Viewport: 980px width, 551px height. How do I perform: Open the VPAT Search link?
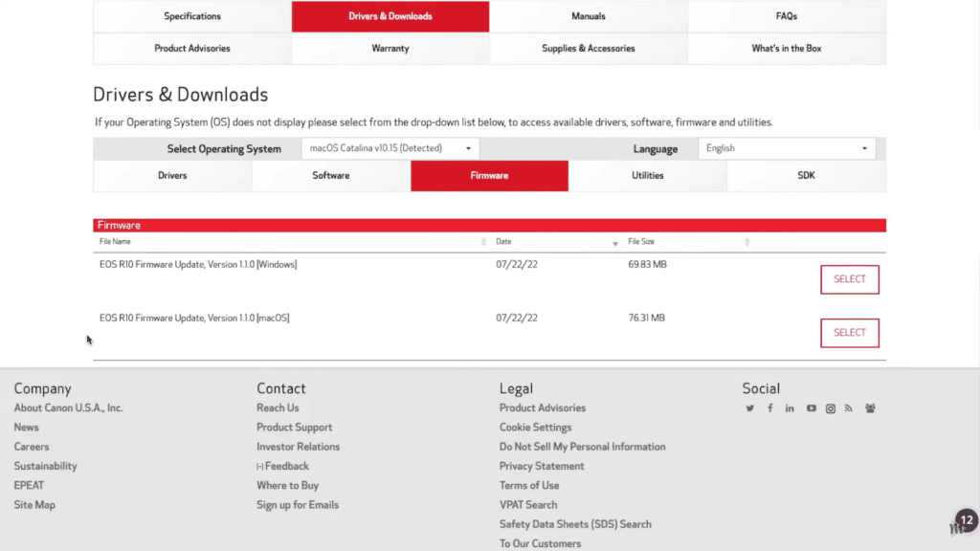(x=528, y=505)
